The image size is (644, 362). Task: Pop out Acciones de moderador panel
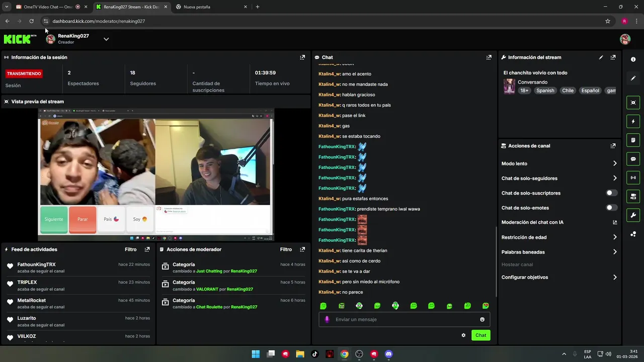(x=302, y=249)
